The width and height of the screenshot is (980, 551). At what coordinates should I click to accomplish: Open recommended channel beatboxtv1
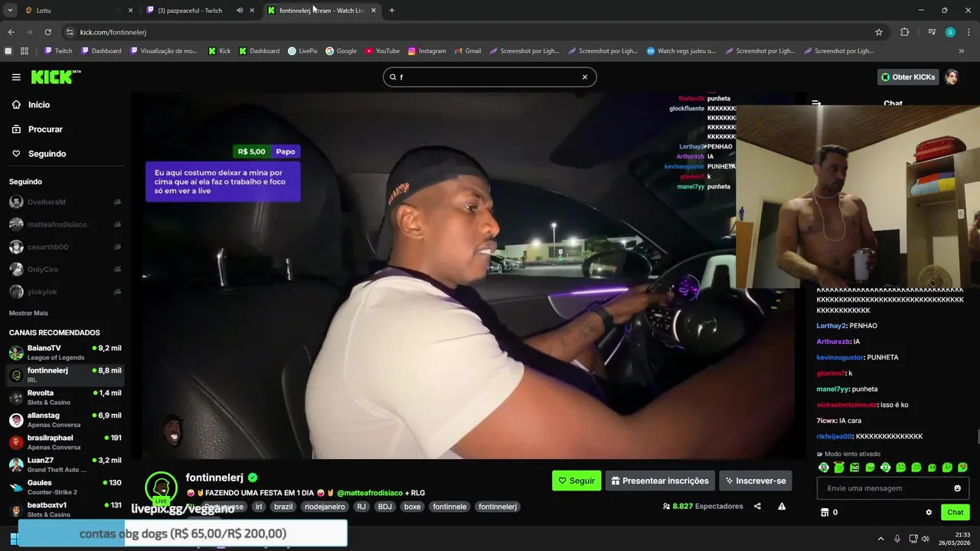(x=65, y=510)
